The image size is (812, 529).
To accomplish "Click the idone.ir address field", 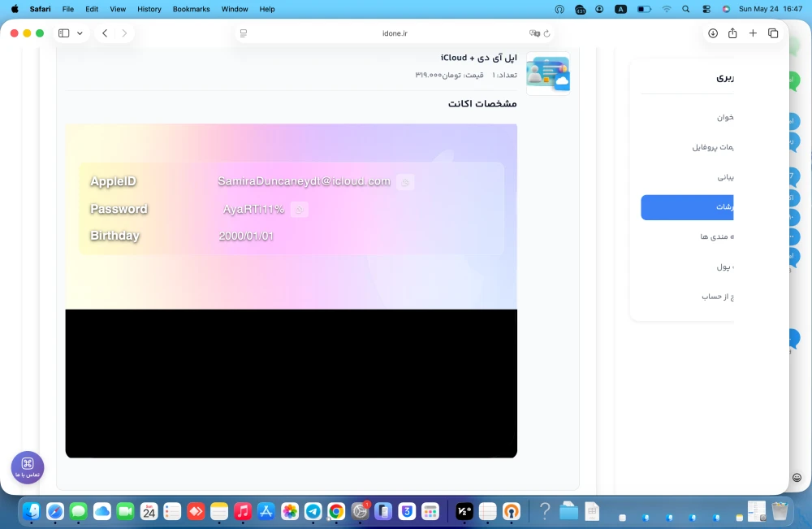I will coord(395,33).
